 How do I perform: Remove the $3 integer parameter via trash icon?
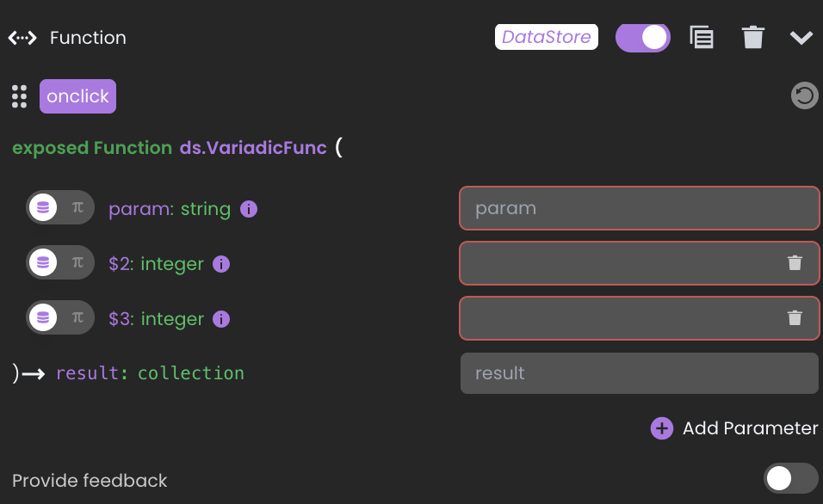[x=795, y=318]
